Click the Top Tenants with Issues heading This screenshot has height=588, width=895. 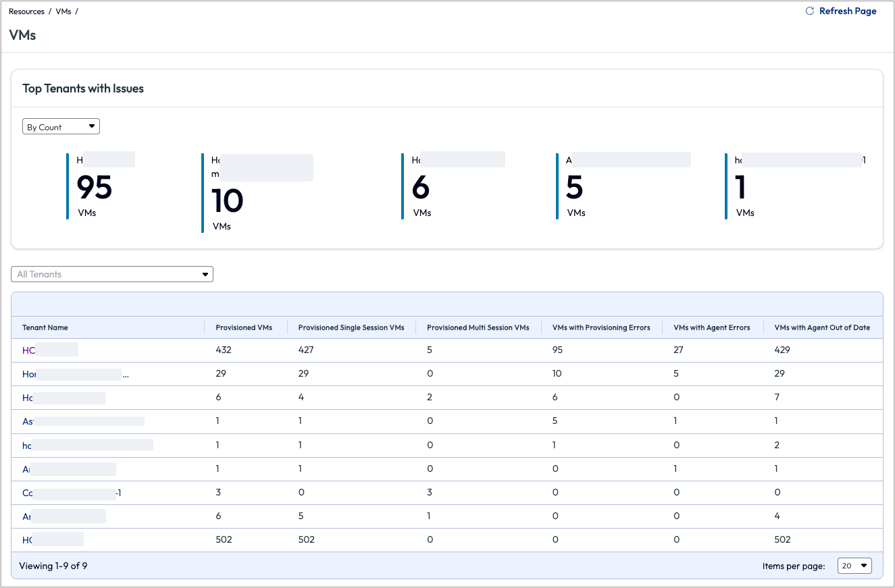pyautogui.click(x=83, y=88)
